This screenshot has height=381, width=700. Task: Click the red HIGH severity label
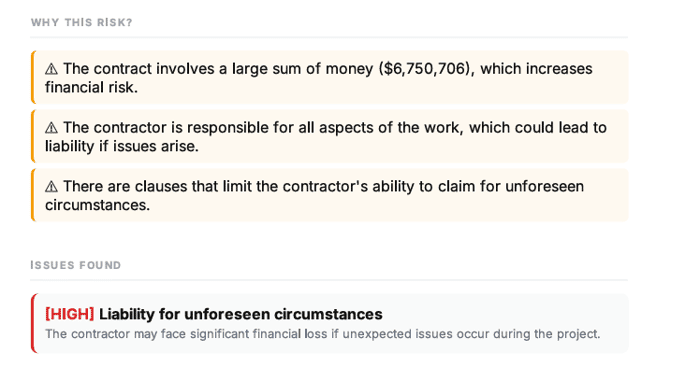point(70,314)
